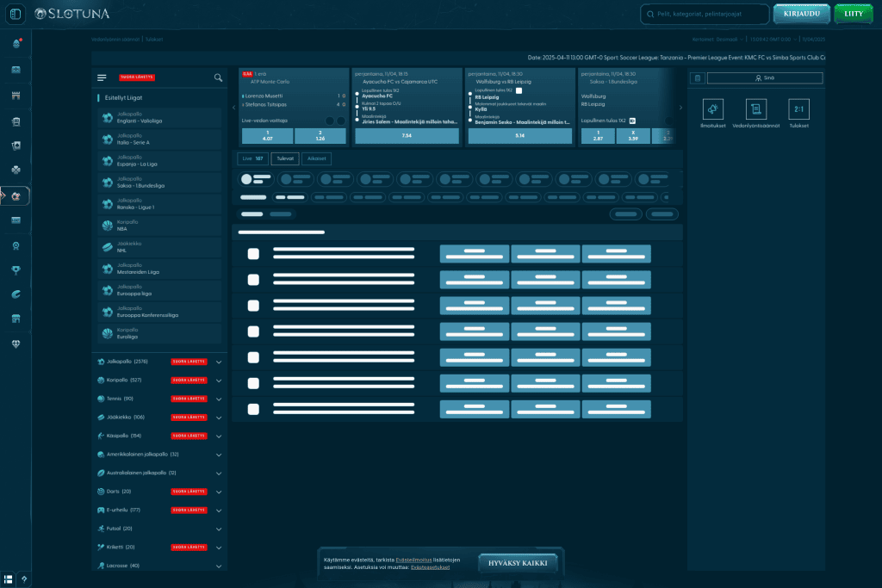This screenshot has width=882, height=588.
Task: Open the four-leaf clover icon in sidebar
Action: pos(16,170)
